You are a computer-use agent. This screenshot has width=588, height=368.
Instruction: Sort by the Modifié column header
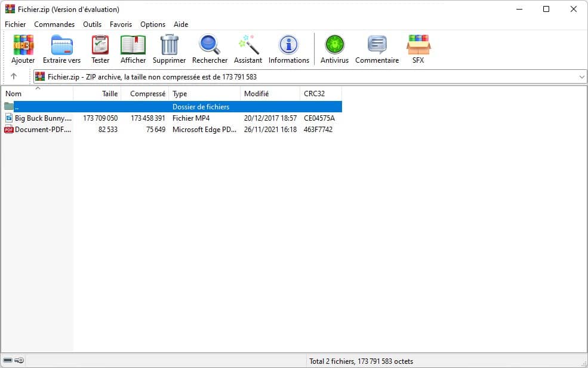coord(270,94)
